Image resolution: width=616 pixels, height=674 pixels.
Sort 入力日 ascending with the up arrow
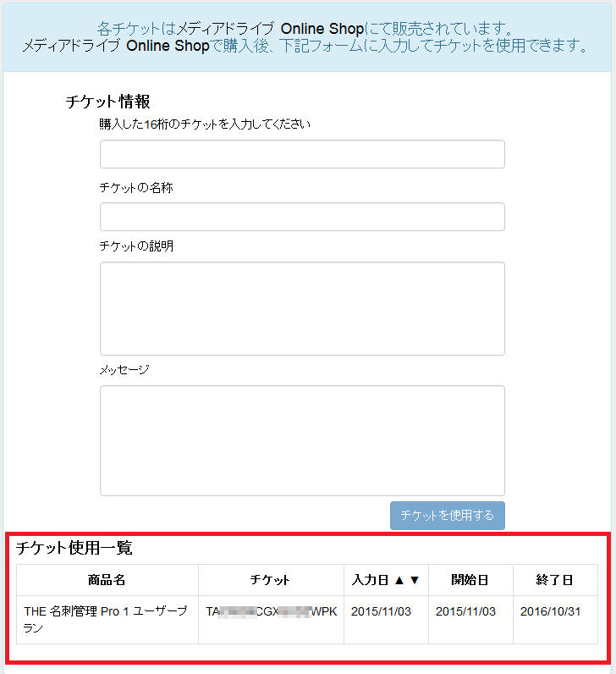pos(399,580)
